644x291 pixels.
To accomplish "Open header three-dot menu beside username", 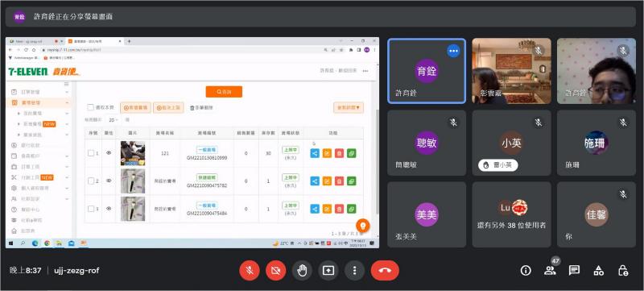I will coord(365,71).
